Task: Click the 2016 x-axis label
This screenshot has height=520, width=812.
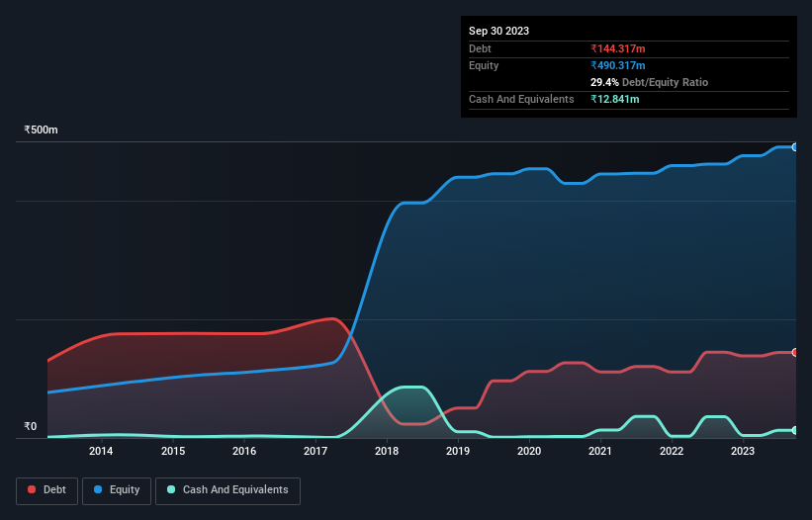Action: click(244, 451)
